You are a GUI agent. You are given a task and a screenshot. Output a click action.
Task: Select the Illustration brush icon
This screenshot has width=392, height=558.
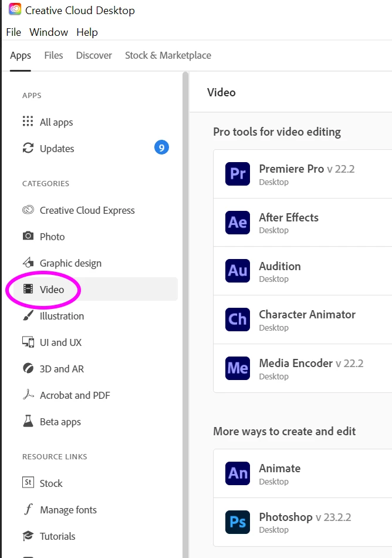tap(28, 315)
